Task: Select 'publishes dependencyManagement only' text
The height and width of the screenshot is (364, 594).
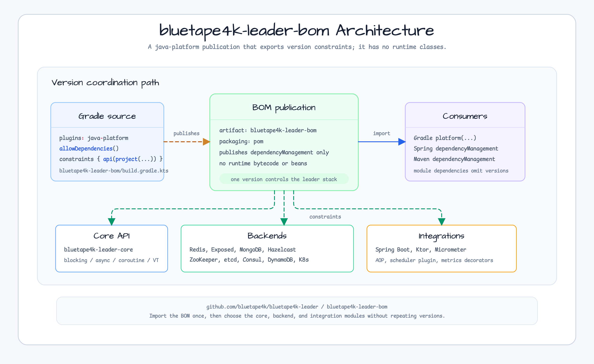Action: pyautogui.click(x=274, y=152)
